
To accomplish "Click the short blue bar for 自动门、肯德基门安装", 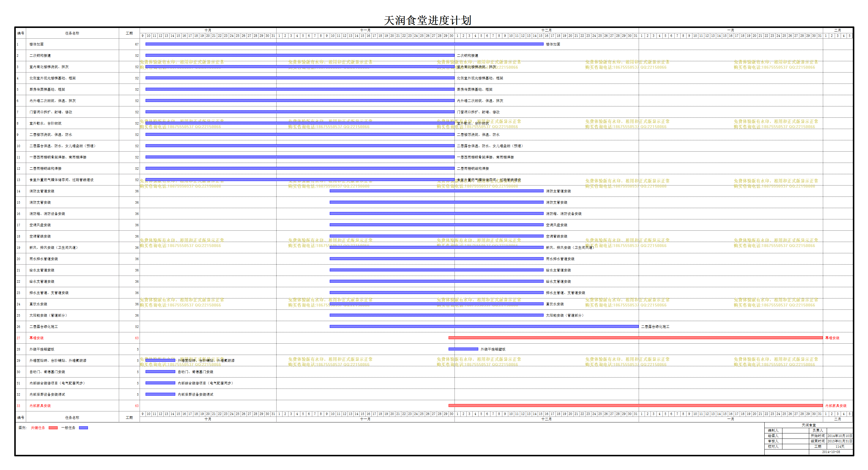I will [x=160, y=372].
